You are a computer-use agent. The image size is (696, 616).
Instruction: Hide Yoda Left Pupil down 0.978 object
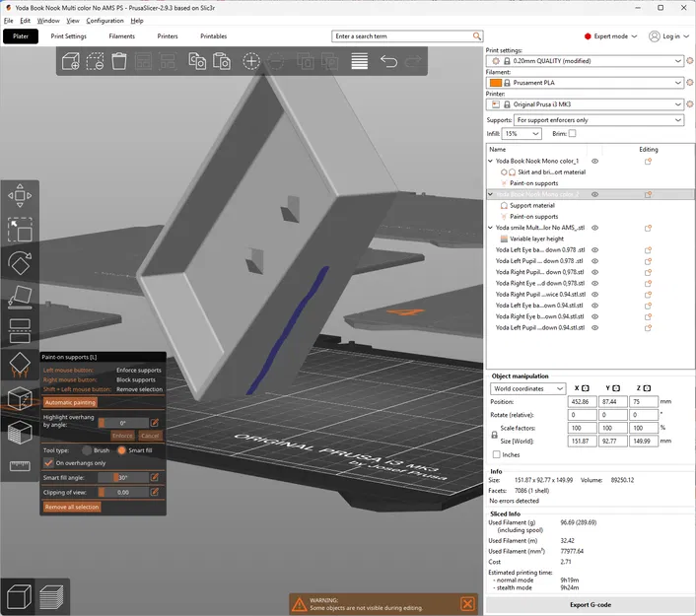594,261
